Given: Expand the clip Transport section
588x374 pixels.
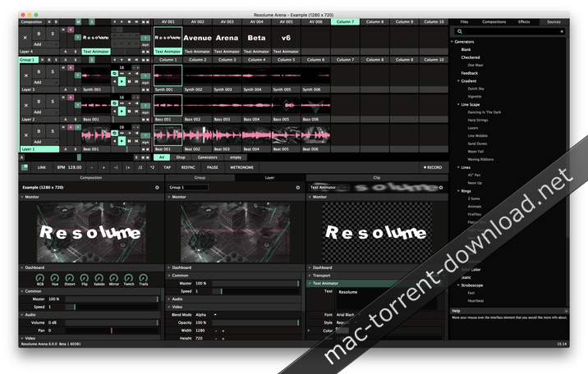Looking at the screenshot, I should tap(310, 276).
